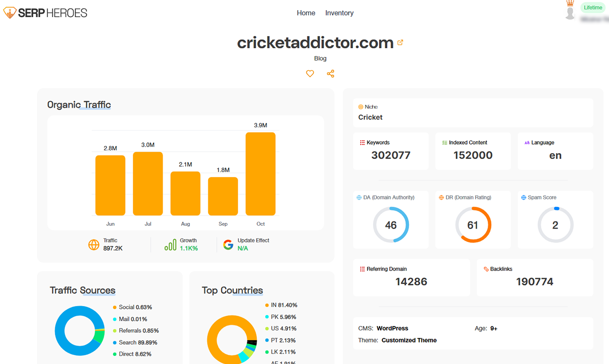The image size is (609, 364).
Task: Click the Top Countries donut chart
Action: coord(232,340)
